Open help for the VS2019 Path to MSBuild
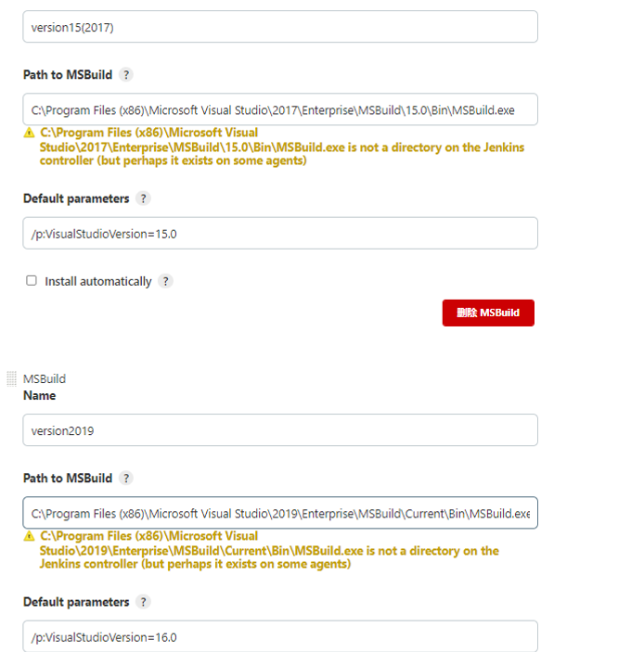The image size is (644, 652). (x=126, y=479)
